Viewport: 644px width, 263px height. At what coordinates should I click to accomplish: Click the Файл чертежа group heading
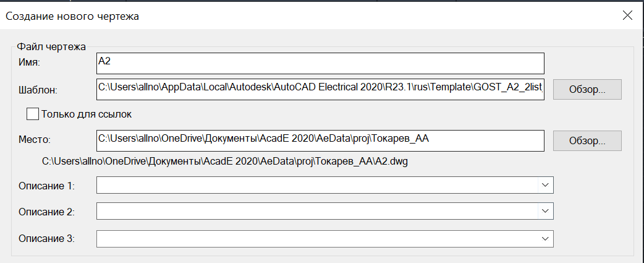51,46
